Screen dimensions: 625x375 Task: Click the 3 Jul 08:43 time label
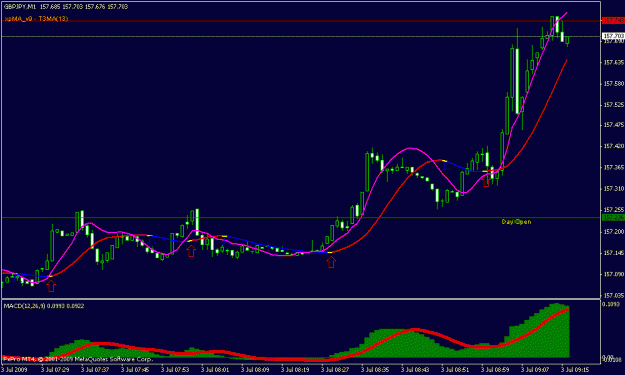coord(415,370)
